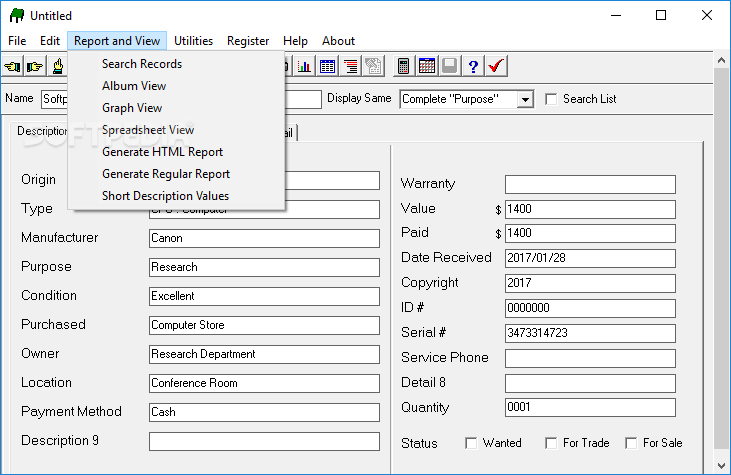The image size is (731, 475).
Task: Open the spreadsheet grid view toolbar icon
Action: point(327,67)
